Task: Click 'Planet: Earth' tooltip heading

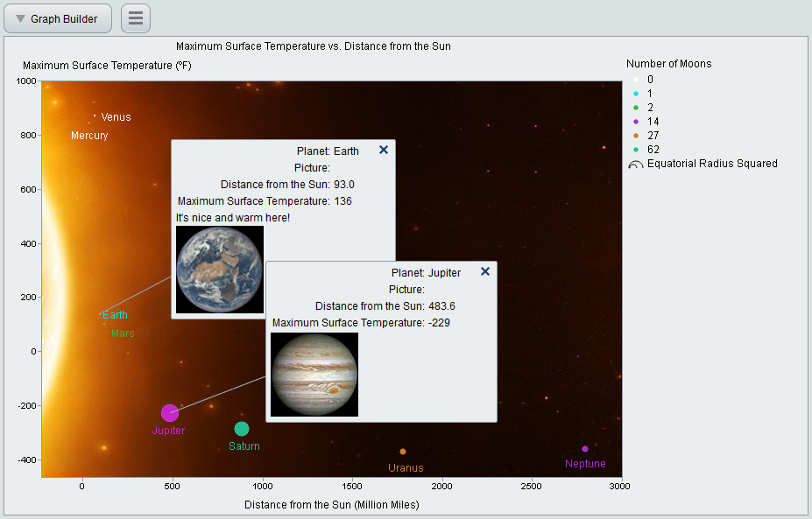Action: coord(328,151)
